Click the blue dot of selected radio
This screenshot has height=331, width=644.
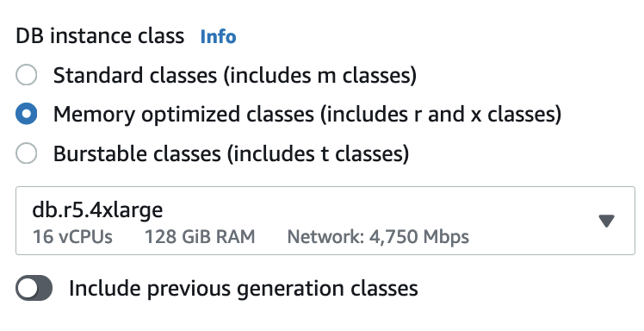(27, 114)
